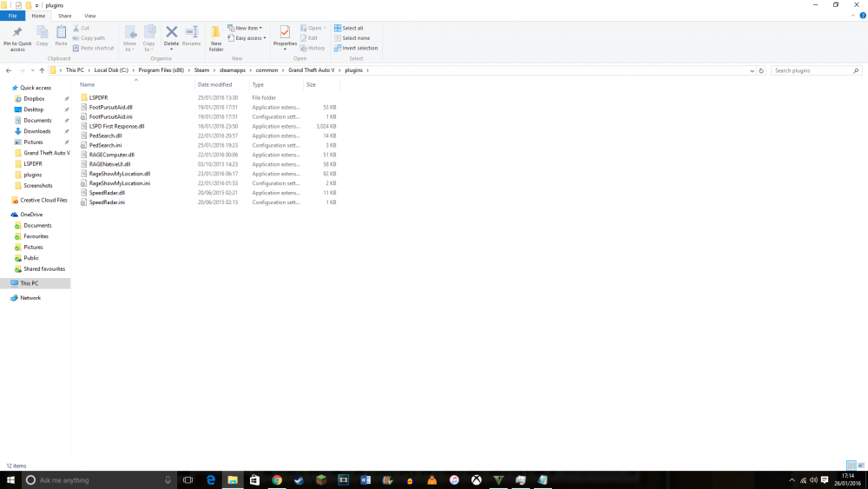The width and height of the screenshot is (868, 489).
Task: Open the Move to dropdown
Action: pyautogui.click(x=129, y=39)
